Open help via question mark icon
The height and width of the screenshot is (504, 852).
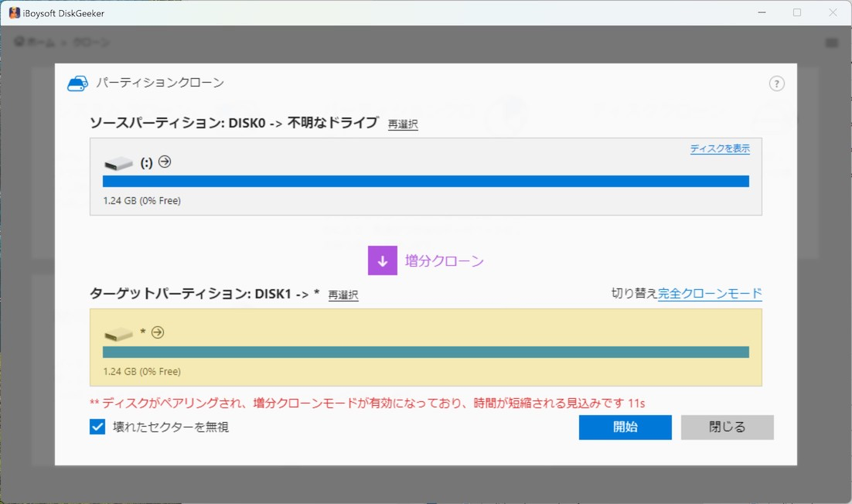(776, 83)
